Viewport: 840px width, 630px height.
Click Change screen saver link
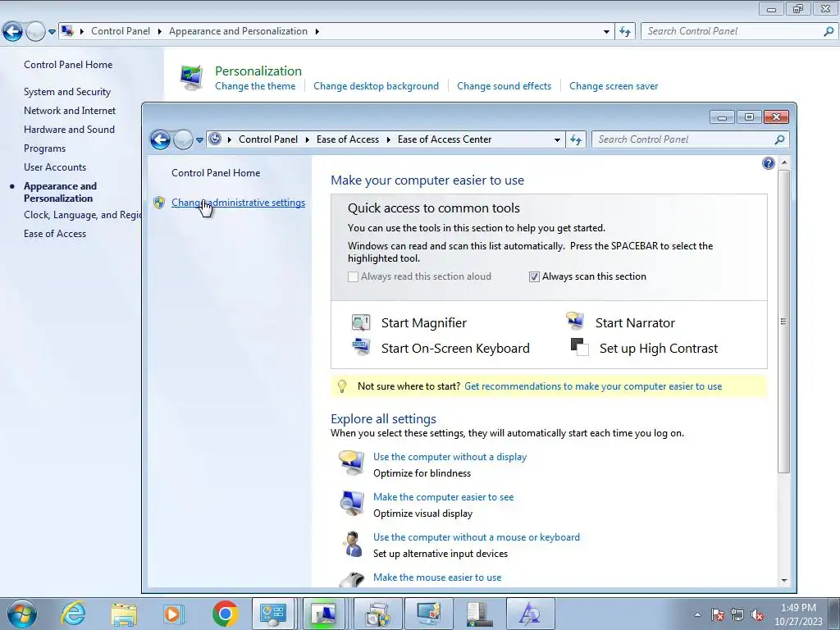tap(614, 86)
